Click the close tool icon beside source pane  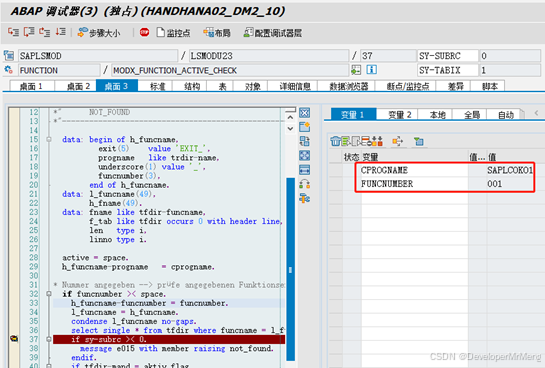click(x=304, y=113)
